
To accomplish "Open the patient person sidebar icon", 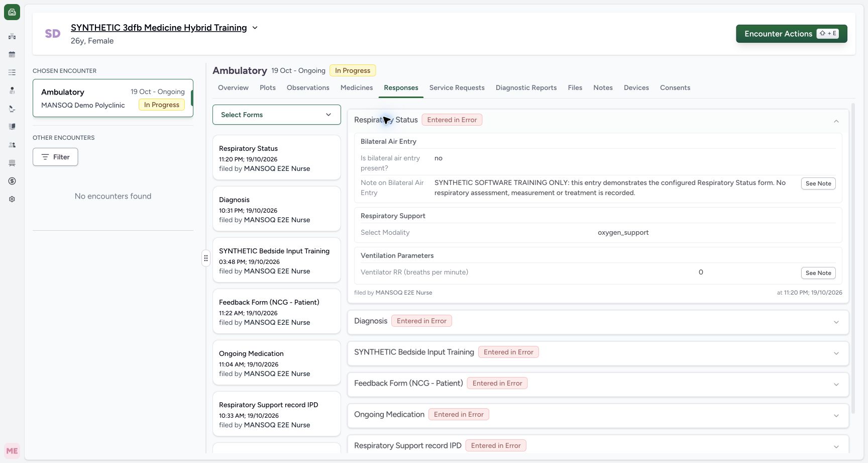I will point(12,90).
